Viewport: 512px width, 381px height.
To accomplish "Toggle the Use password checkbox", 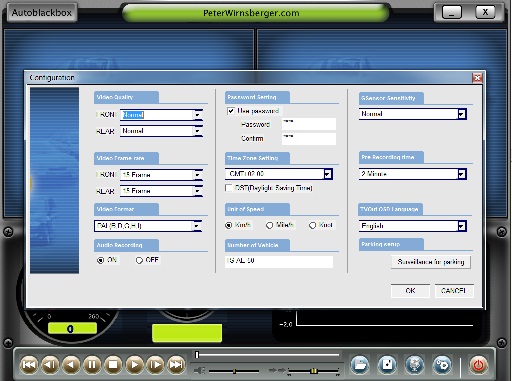I will pyautogui.click(x=231, y=111).
